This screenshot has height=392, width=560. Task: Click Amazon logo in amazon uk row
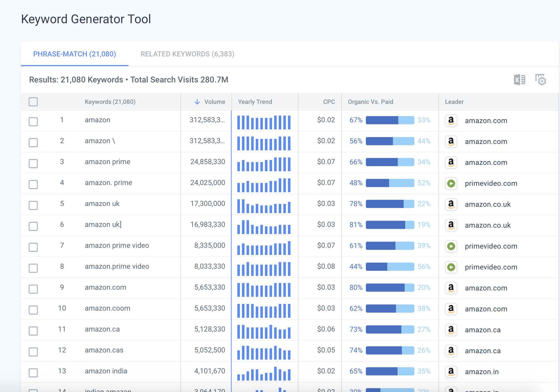coord(451,204)
